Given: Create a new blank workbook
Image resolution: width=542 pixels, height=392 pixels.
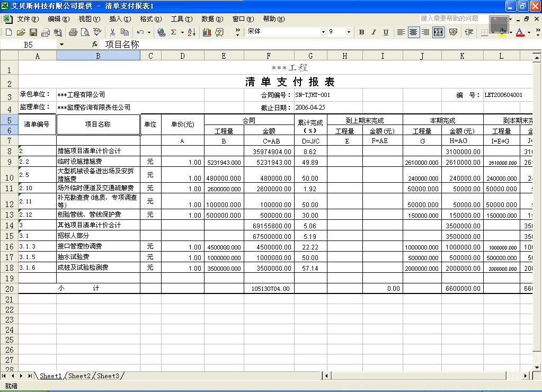Looking at the screenshot, I should 8,32.
